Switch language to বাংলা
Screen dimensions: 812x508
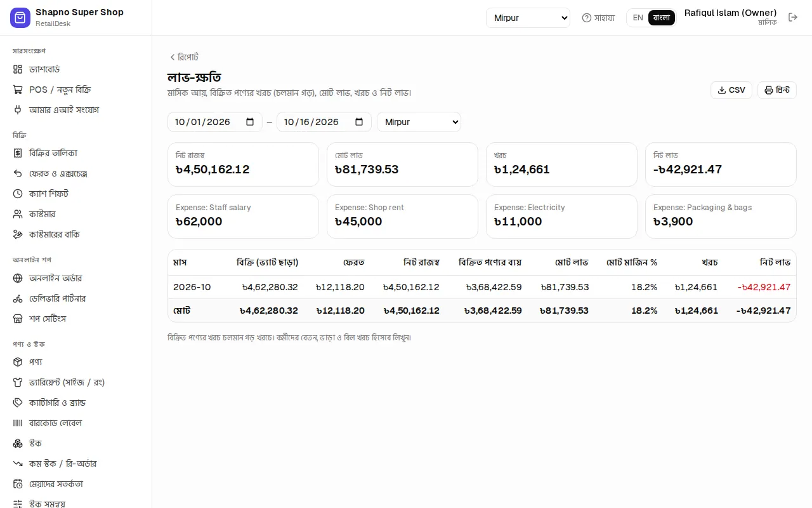coord(662,18)
